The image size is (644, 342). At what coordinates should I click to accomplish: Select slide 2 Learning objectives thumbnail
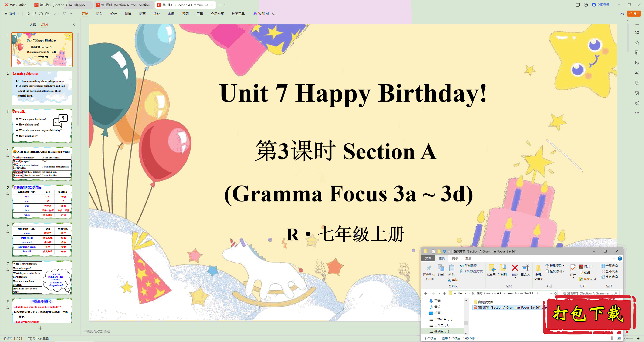[42, 88]
